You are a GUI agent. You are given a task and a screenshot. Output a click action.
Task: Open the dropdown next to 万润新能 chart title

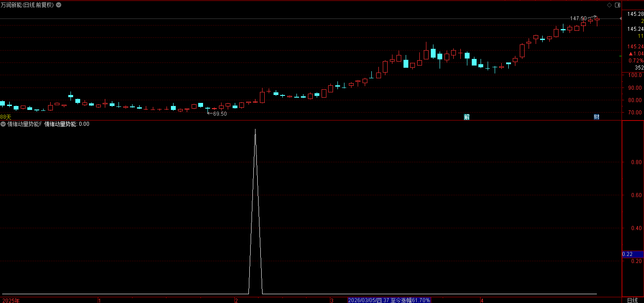tap(59, 5)
